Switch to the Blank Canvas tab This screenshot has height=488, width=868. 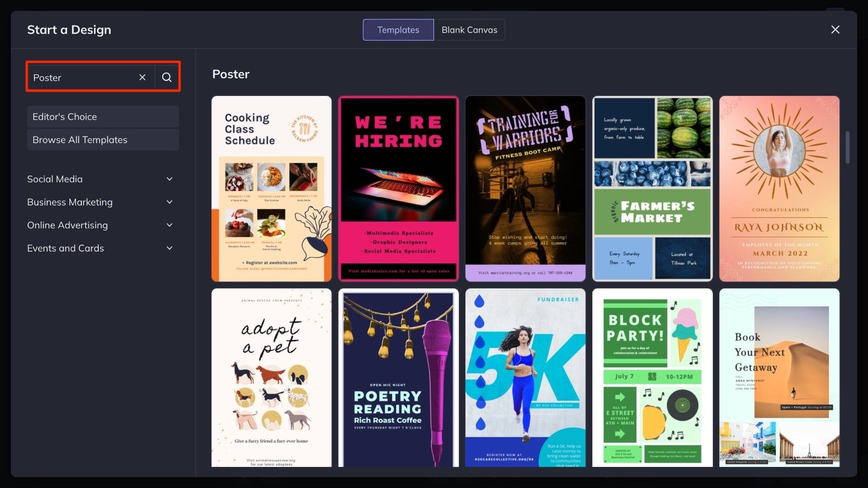(469, 30)
